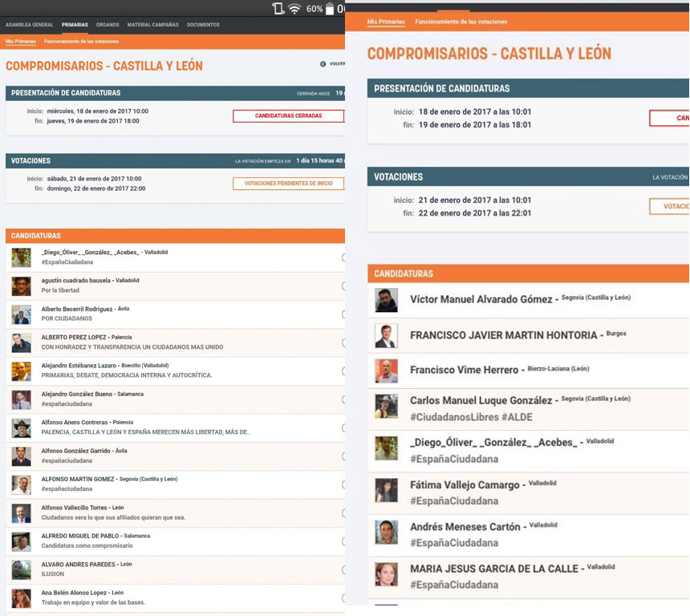This screenshot has height=616, width=690.
Task: Select the radio button for Alejandro González Bueno
Action: click(343, 399)
